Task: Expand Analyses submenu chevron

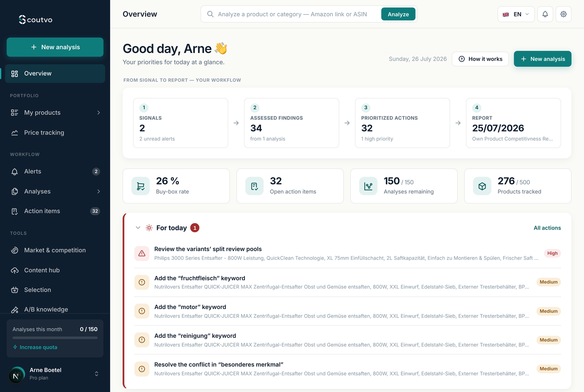Action: coord(98,191)
